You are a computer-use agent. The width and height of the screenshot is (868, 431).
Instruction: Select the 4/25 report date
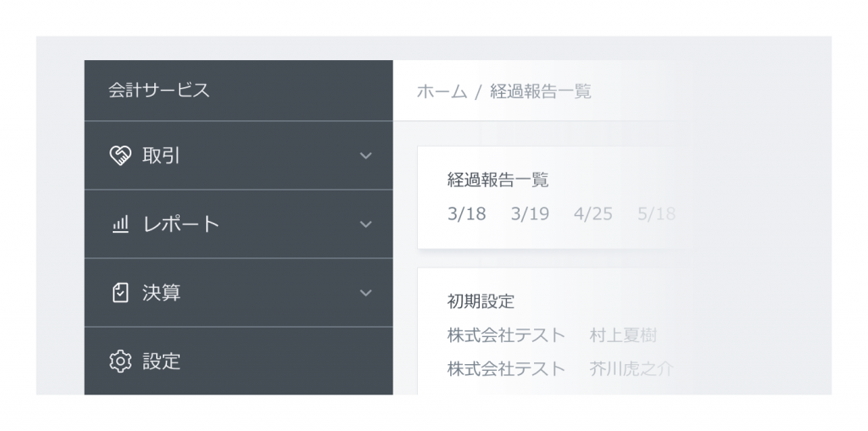click(x=593, y=214)
